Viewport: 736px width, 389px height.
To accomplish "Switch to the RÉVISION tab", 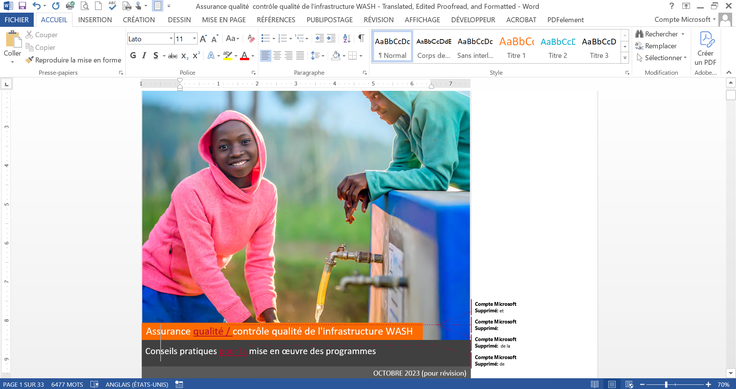I will [x=378, y=20].
